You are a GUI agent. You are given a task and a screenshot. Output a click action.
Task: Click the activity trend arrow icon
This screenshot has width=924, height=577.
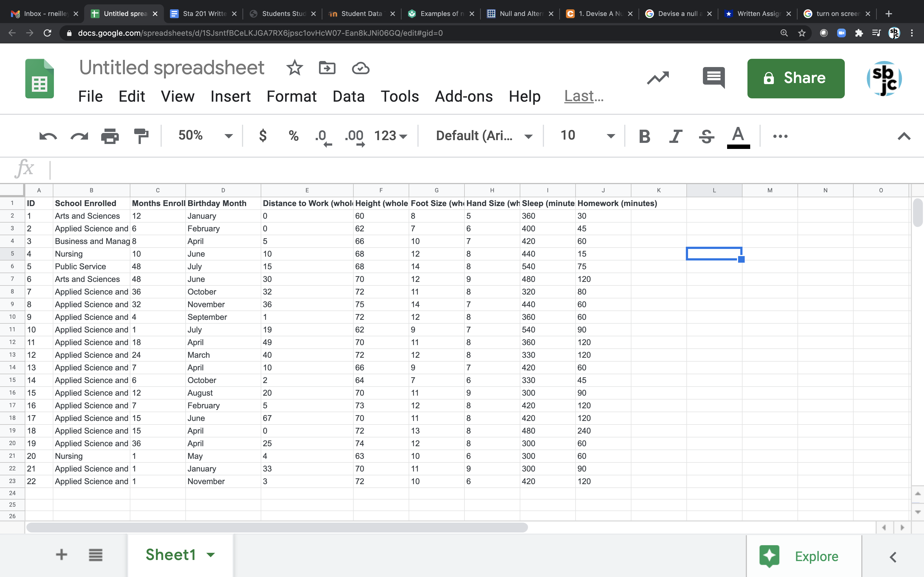[658, 78]
